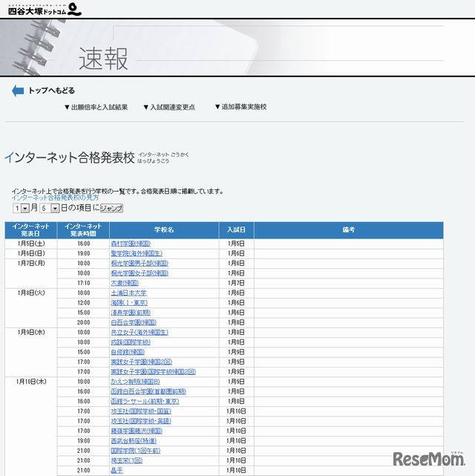Screen dimensions: 475x476
Task: Open 白百合学園(帰国) school link
Action: point(134,322)
